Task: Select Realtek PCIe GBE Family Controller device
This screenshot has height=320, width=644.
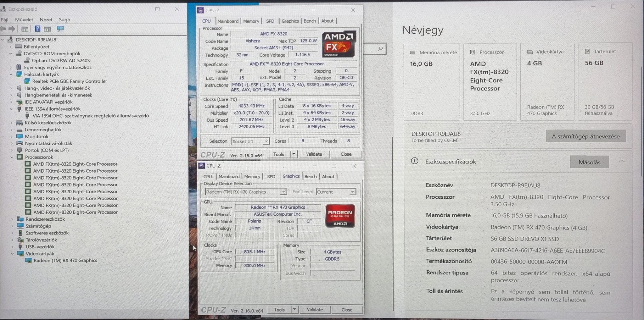Action: click(70, 81)
